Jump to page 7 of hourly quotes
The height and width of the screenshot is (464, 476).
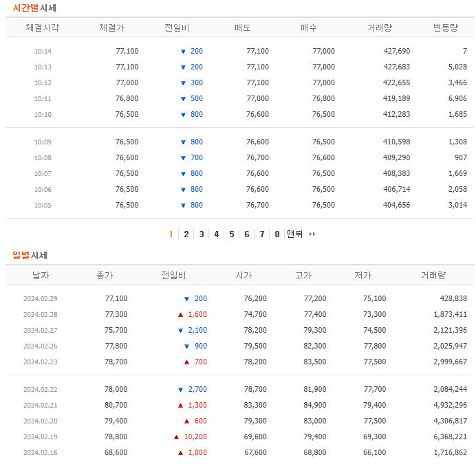(x=262, y=234)
